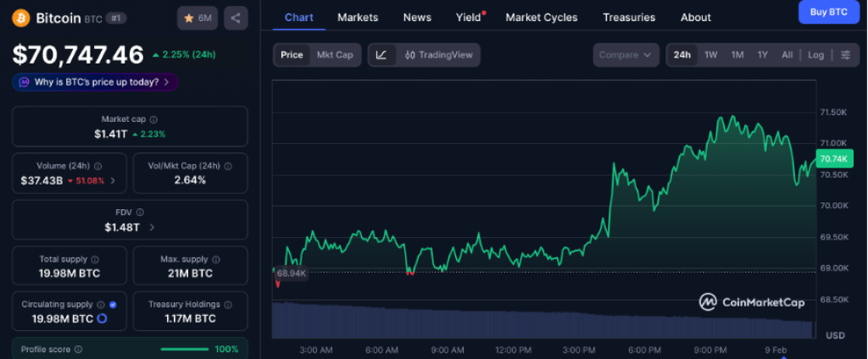Expand the FDV details chevron
The image size is (868, 359).
(x=151, y=227)
